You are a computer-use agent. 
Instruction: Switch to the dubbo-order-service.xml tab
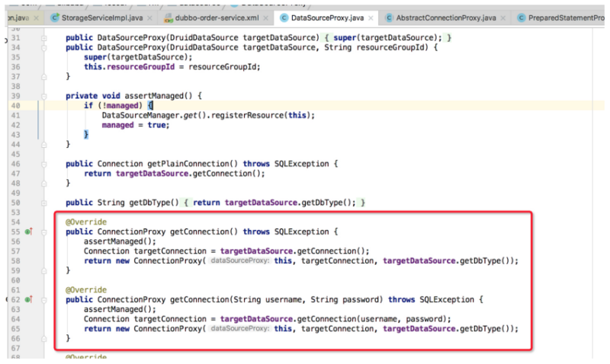pos(217,18)
